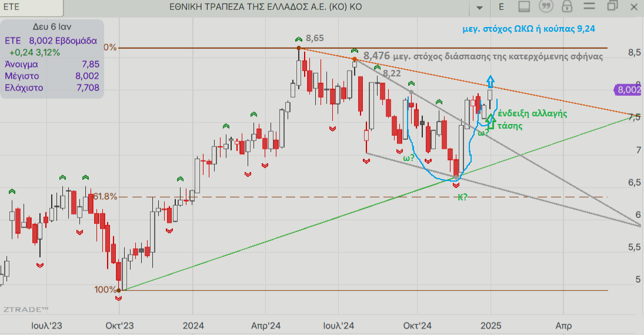Image resolution: width=644 pixels, height=335 pixels.
Task: Open the symbol dropdown arrow in title bar
Action: pos(479,8)
